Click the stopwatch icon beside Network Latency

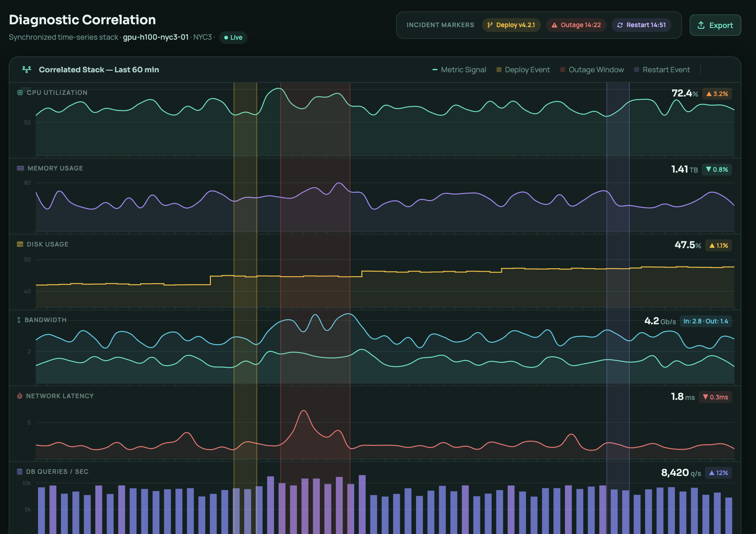coord(19,396)
